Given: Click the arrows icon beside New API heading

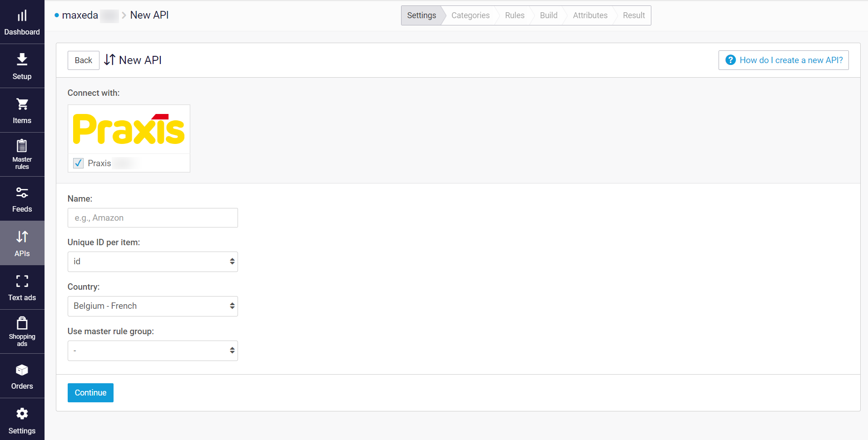Looking at the screenshot, I should pyautogui.click(x=109, y=60).
